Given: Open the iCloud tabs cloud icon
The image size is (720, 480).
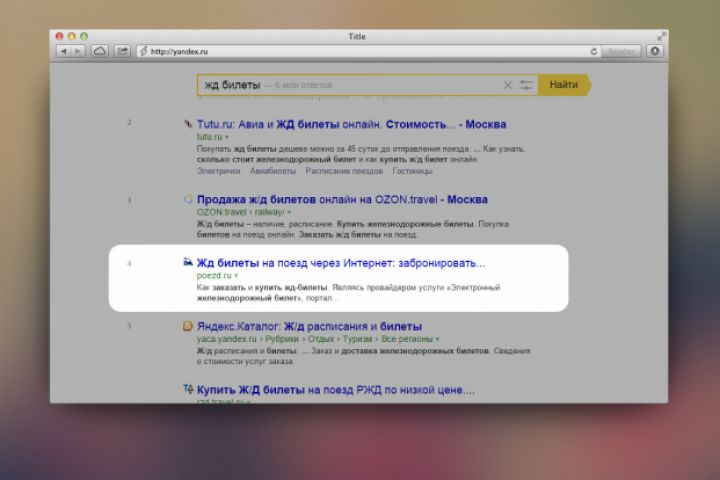Looking at the screenshot, I should (99, 51).
